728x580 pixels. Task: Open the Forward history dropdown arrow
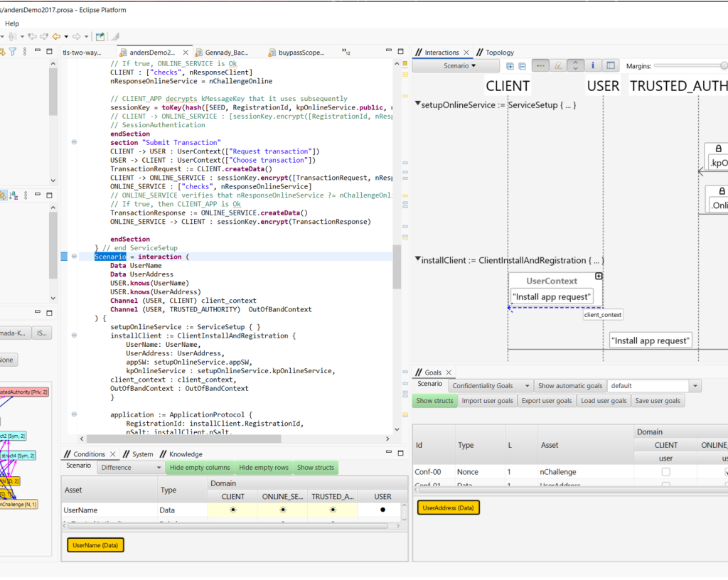[86, 37]
